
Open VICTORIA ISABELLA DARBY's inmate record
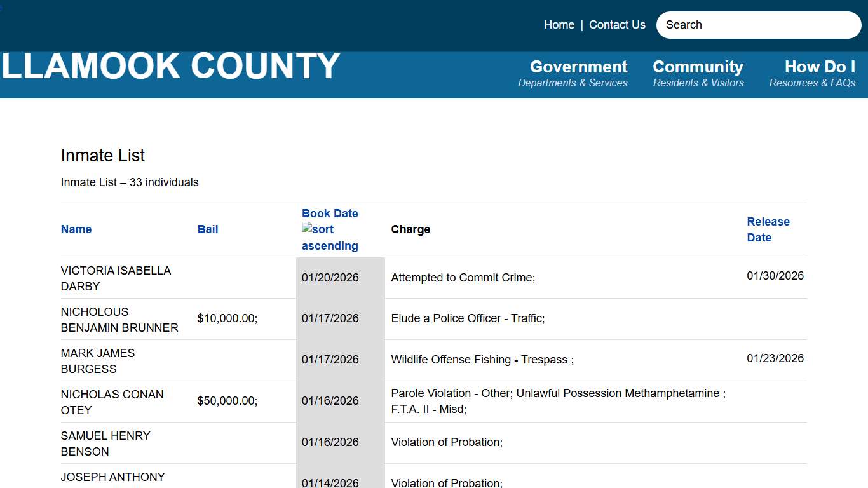coord(116,278)
